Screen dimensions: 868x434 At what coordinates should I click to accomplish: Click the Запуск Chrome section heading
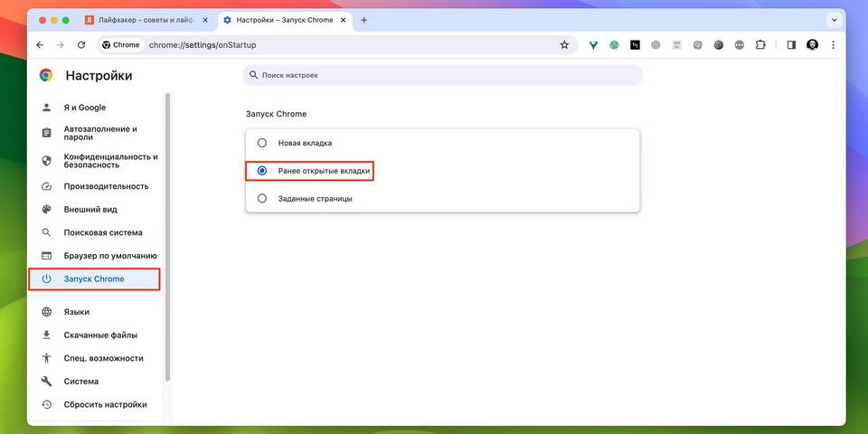coord(277,114)
